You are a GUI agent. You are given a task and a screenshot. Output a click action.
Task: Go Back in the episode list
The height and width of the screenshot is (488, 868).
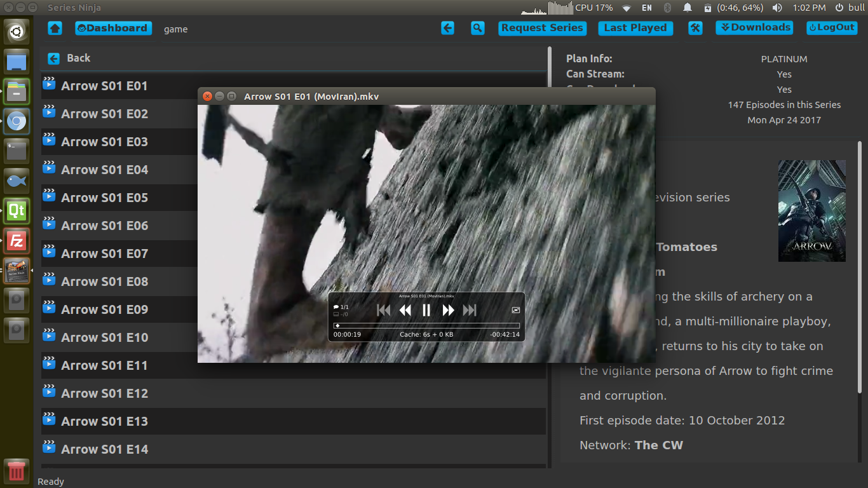pyautogui.click(x=69, y=58)
